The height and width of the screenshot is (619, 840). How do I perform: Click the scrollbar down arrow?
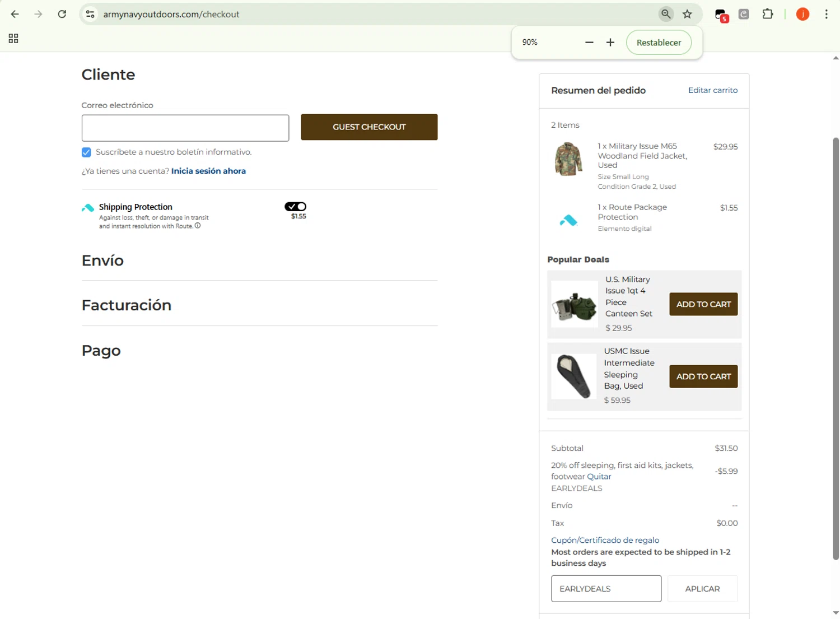[836, 613]
